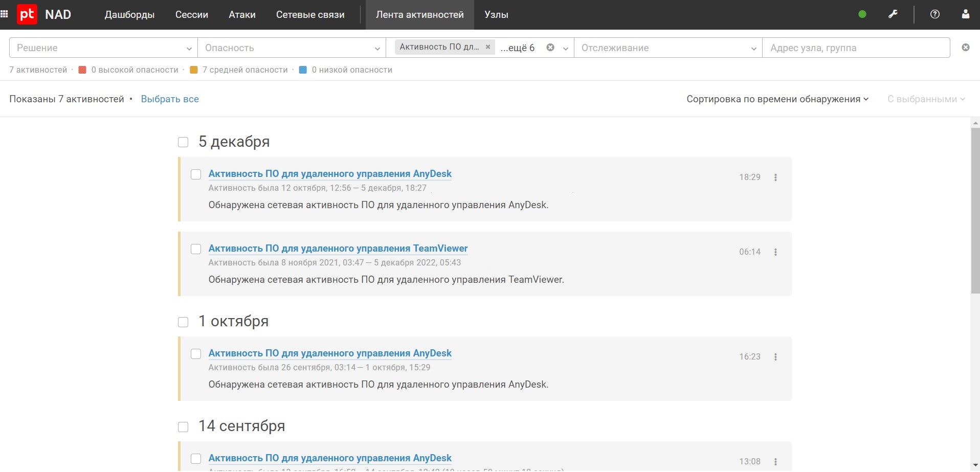Click the green system status indicator

[x=862, y=14]
